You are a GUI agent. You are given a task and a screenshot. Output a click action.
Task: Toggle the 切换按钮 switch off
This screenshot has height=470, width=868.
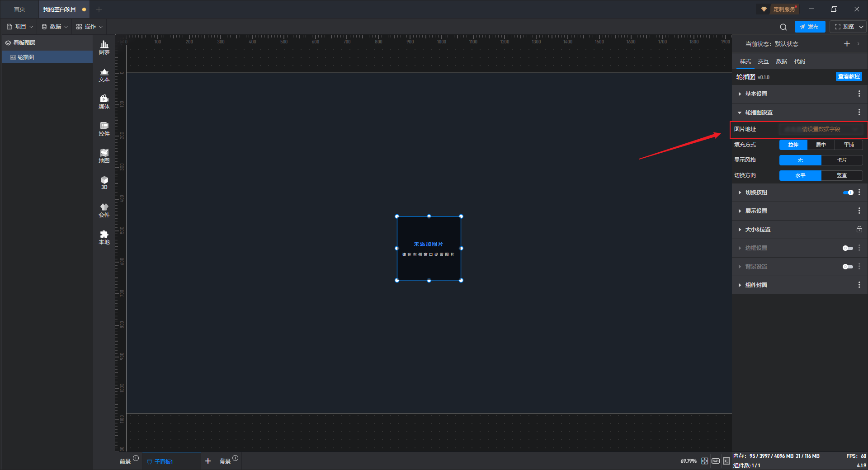tap(848, 193)
